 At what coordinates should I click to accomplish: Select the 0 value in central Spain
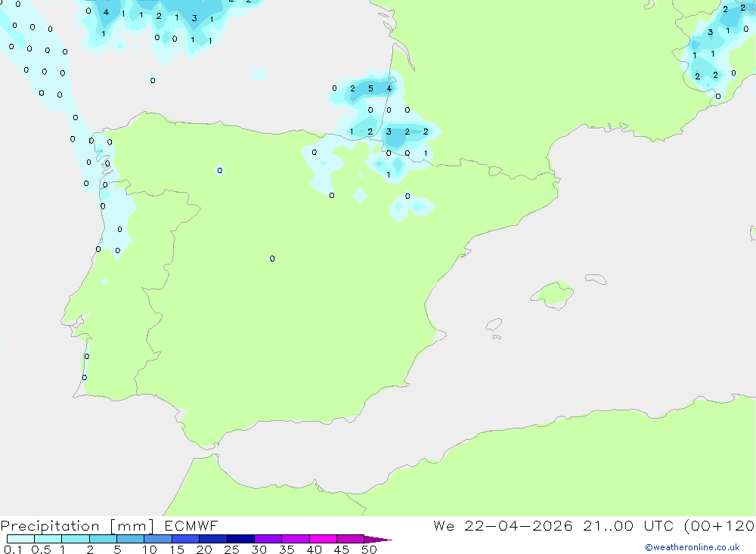click(x=272, y=259)
